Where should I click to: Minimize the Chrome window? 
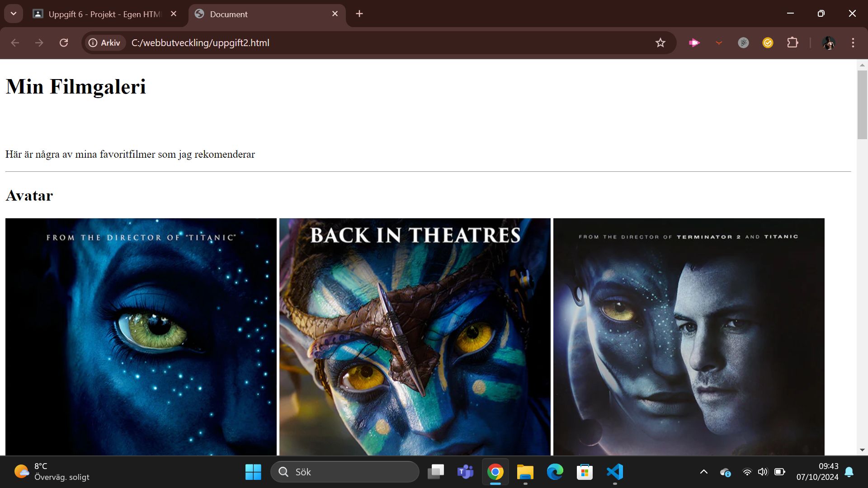pyautogui.click(x=791, y=14)
